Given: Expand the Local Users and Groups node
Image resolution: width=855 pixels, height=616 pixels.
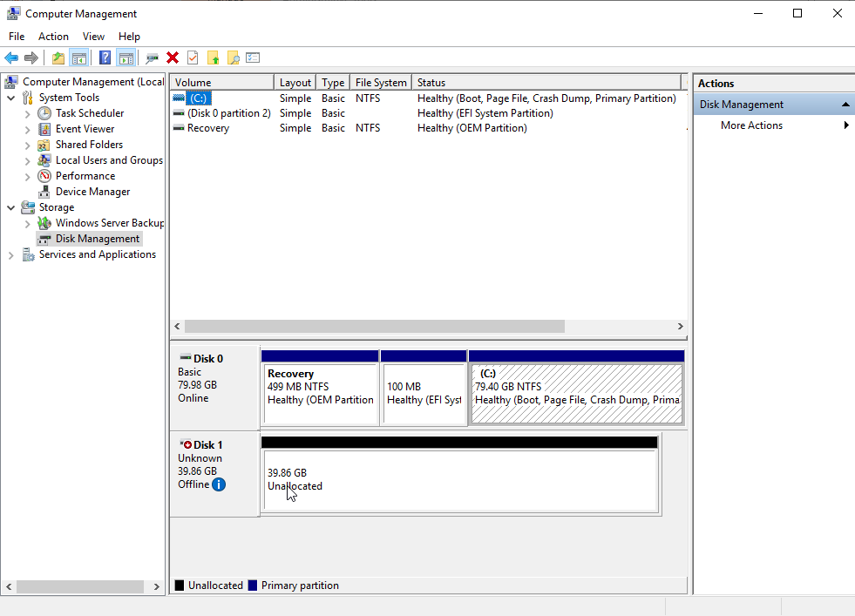Looking at the screenshot, I should pos(27,161).
